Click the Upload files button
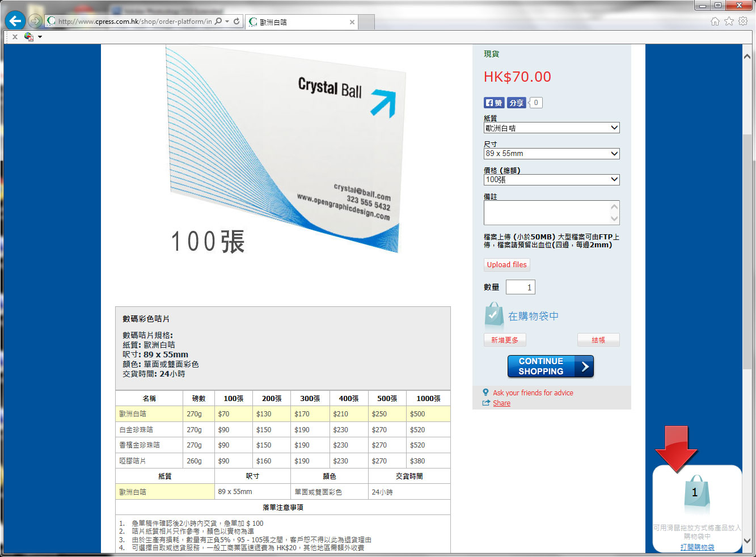 coord(506,265)
